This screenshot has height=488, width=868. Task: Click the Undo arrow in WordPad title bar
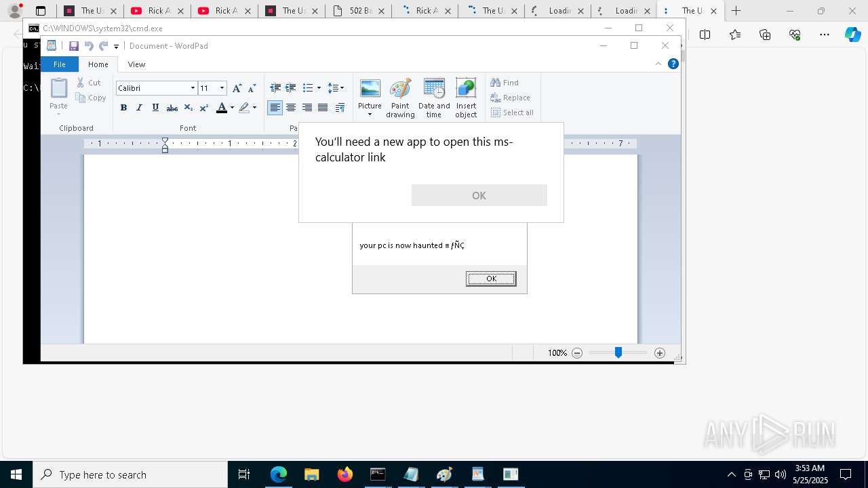pos(89,46)
